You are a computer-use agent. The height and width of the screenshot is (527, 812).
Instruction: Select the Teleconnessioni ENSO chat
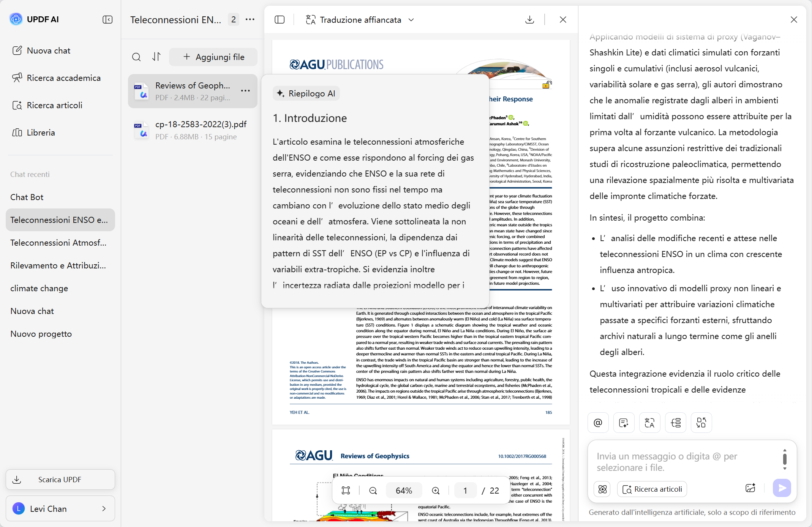60,220
